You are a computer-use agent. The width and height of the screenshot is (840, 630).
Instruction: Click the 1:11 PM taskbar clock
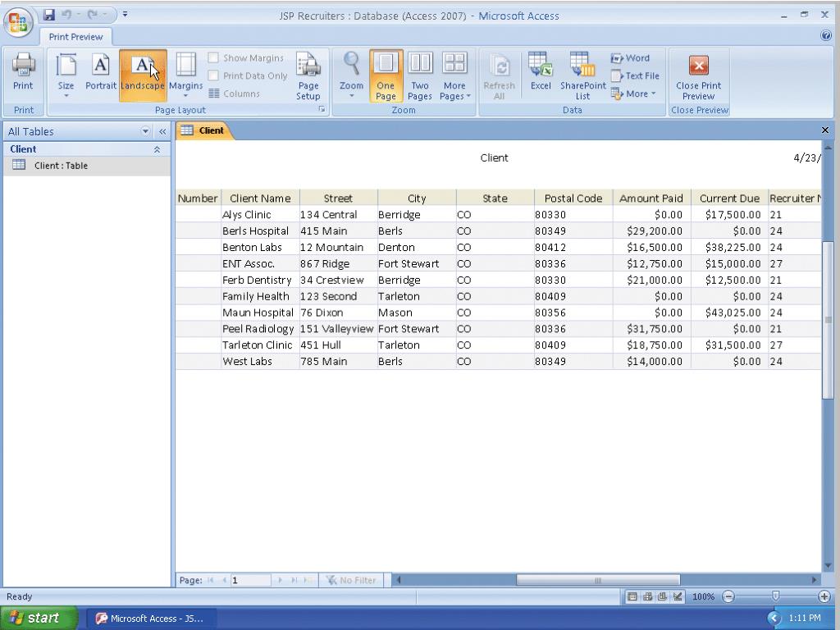(805, 619)
